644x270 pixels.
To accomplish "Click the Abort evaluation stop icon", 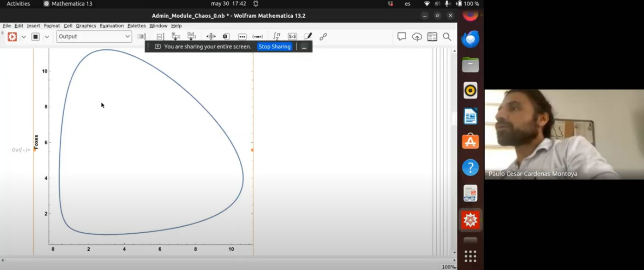I will pos(35,37).
